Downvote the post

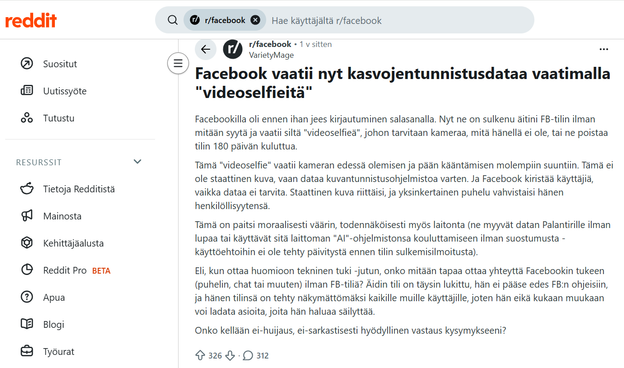tap(230, 355)
